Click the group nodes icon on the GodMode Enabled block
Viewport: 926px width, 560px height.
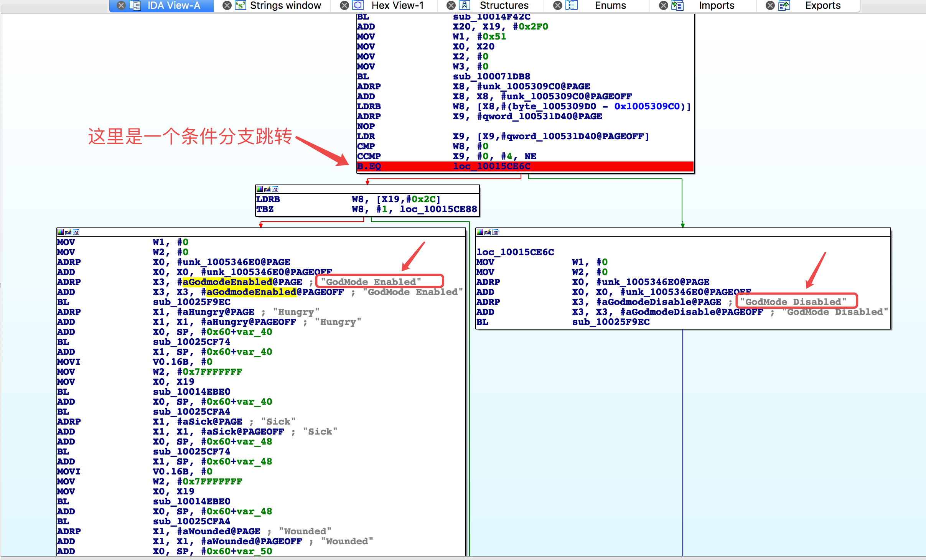(76, 232)
